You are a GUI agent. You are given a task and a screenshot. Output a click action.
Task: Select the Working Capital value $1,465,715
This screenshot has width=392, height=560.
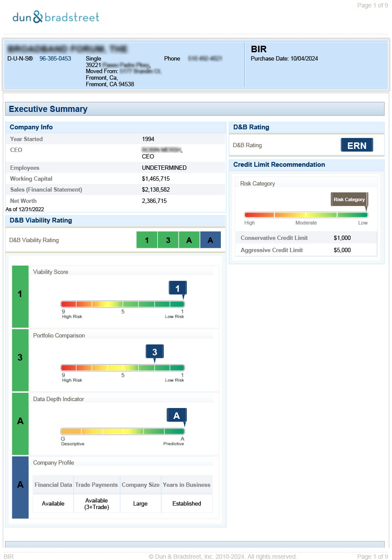click(x=156, y=179)
